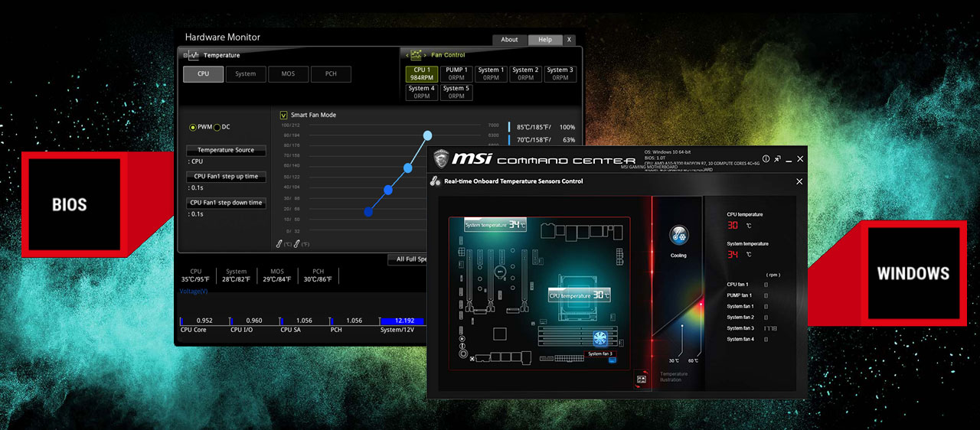Click the CPU I/O voltage value 0.960

pyautogui.click(x=254, y=321)
